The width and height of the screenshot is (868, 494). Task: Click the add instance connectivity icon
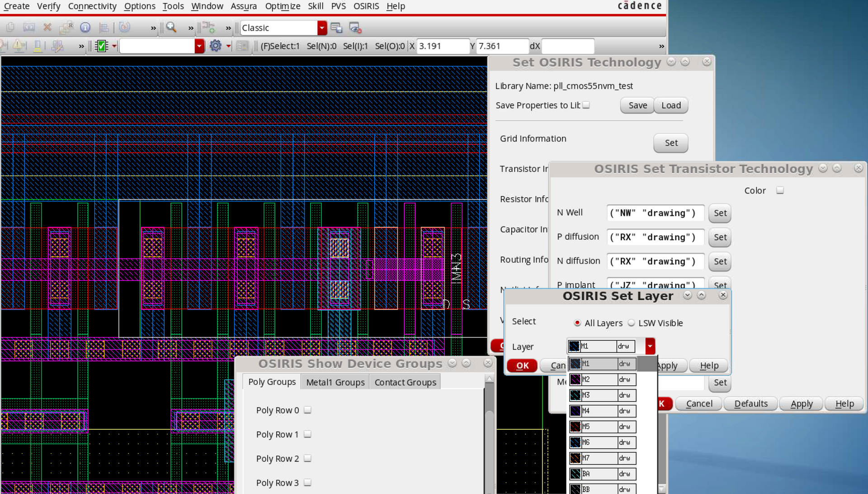click(x=208, y=28)
